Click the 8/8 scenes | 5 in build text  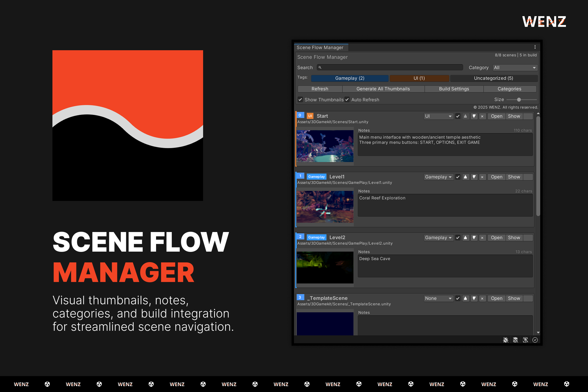point(516,55)
